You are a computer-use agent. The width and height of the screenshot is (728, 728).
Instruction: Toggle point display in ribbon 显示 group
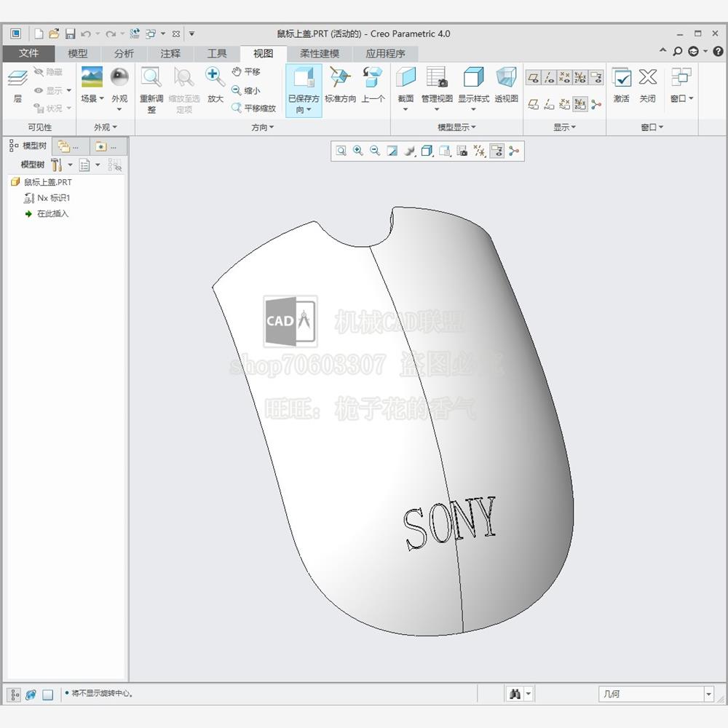(565, 78)
